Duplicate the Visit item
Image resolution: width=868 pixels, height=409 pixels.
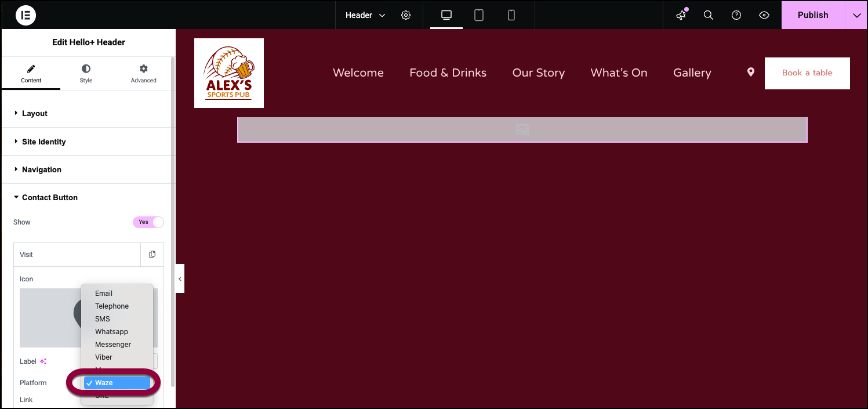152,255
